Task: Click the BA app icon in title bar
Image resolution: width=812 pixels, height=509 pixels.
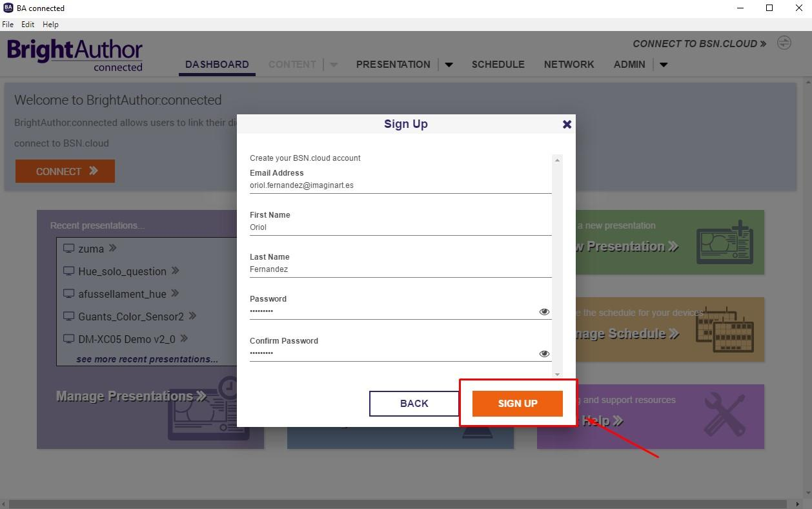Action: pos(8,8)
